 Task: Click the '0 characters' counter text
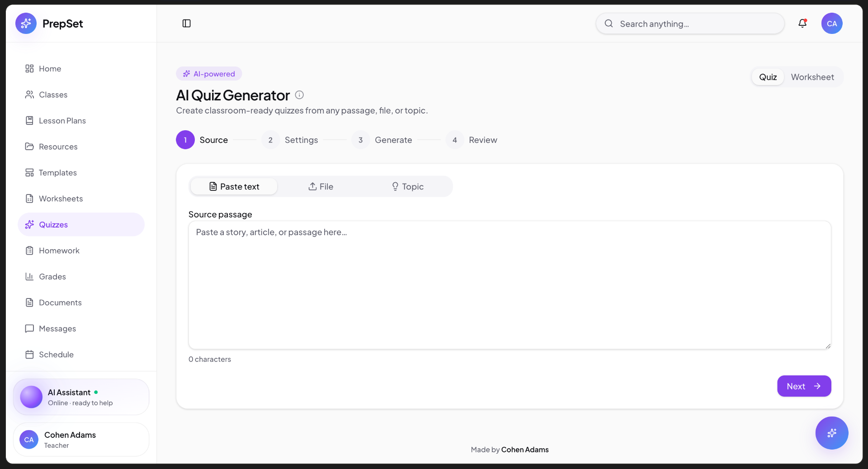pyautogui.click(x=210, y=359)
